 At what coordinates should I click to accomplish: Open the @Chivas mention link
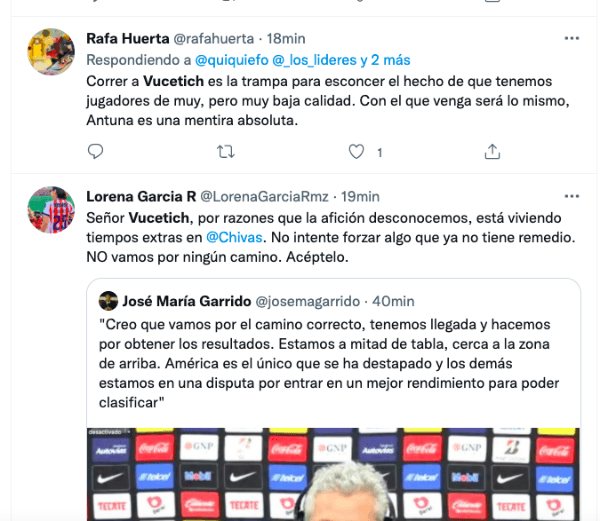click(234, 238)
